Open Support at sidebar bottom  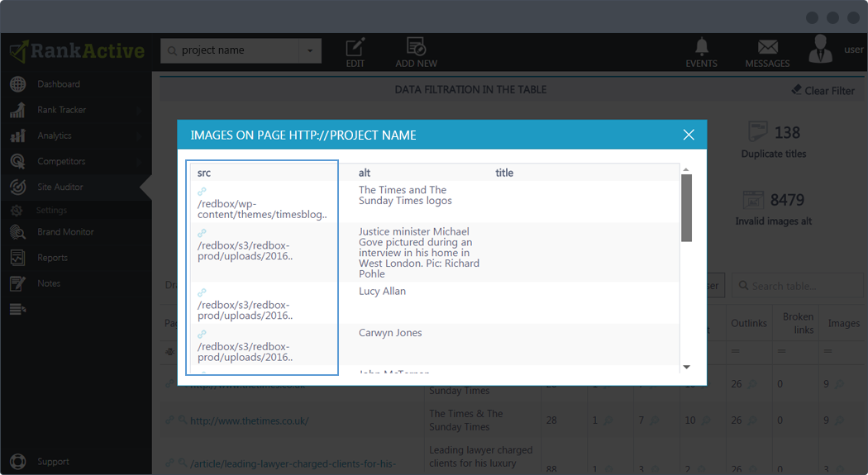point(53,462)
